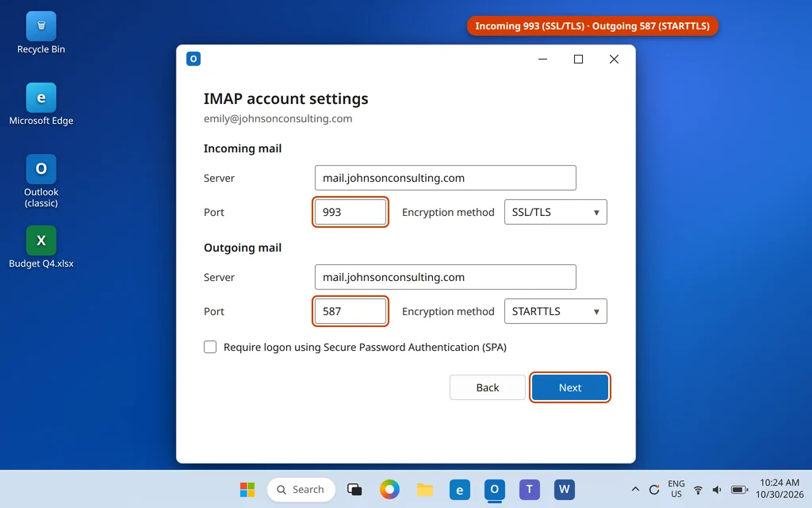The height and width of the screenshot is (508, 812).
Task: Open the clock showing 10:24 AM
Action: click(779, 489)
